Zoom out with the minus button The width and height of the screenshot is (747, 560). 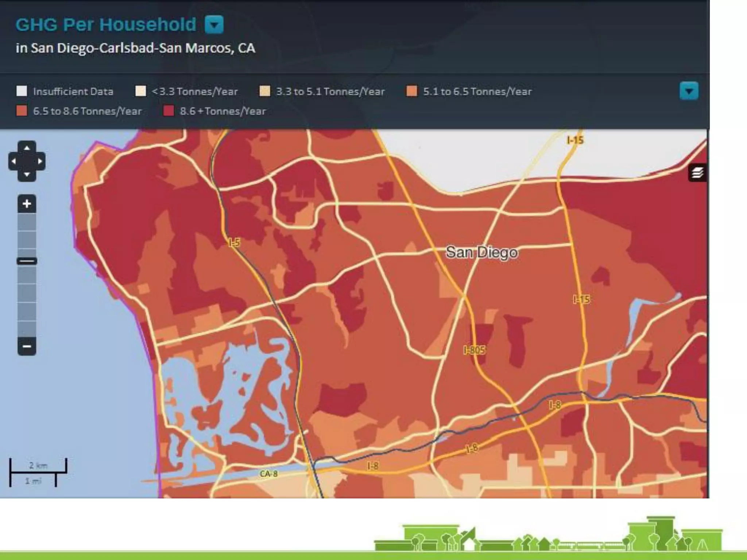27,346
